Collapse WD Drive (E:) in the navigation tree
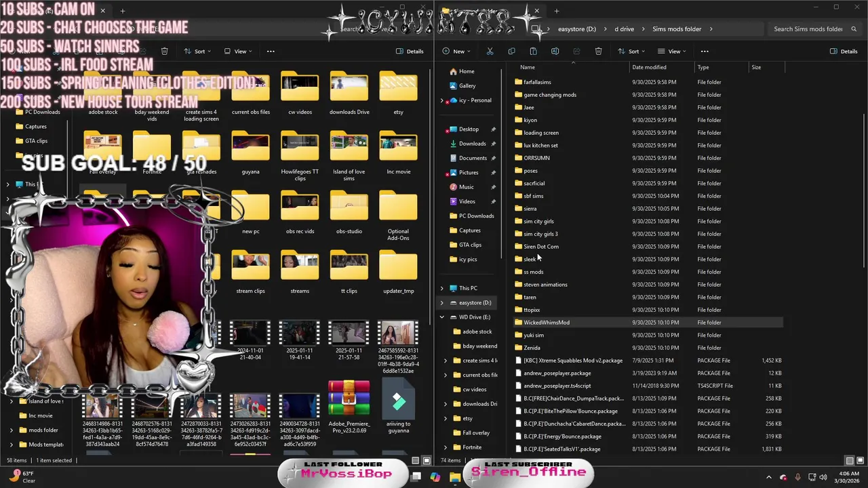868x488 pixels. tap(442, 317)
